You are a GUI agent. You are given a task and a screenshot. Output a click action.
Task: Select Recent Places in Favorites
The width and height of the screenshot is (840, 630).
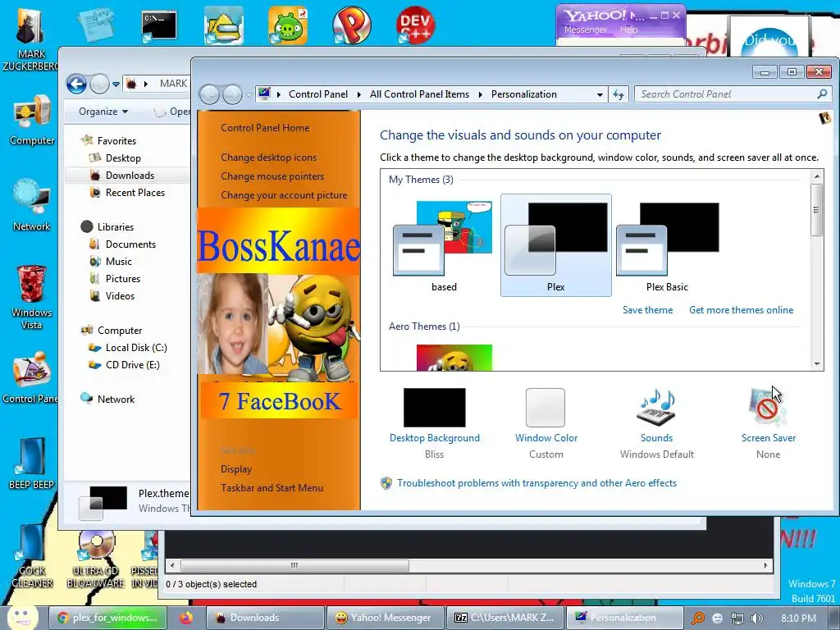135,192
